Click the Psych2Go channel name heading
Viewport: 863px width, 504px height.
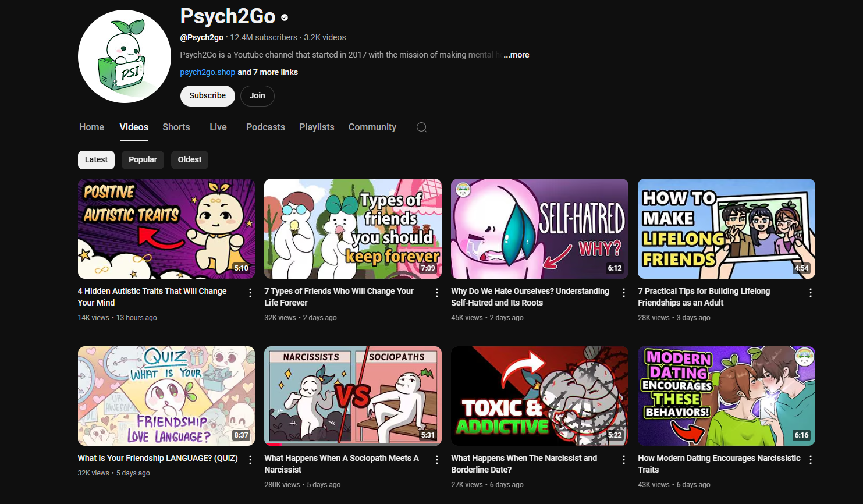point(228,16)
